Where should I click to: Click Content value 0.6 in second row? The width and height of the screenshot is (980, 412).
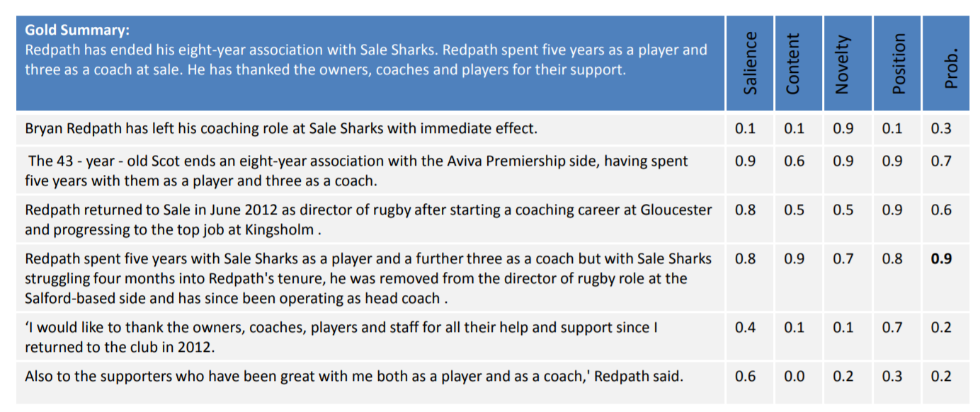click(794, 161)
